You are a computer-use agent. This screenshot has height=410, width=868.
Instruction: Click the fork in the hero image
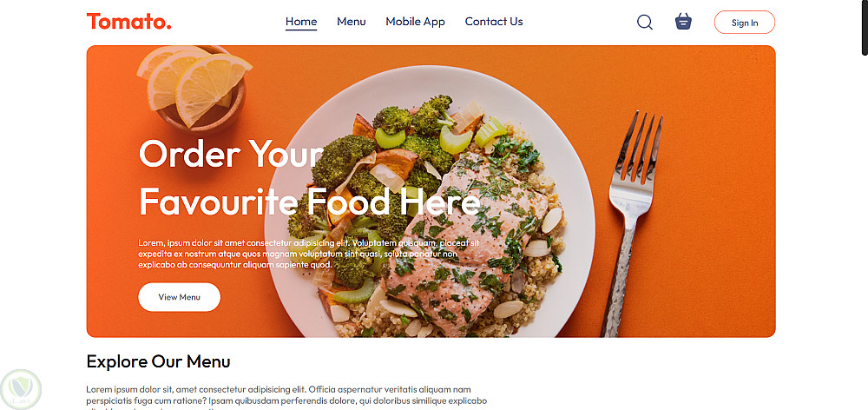(x=632, y=222)
